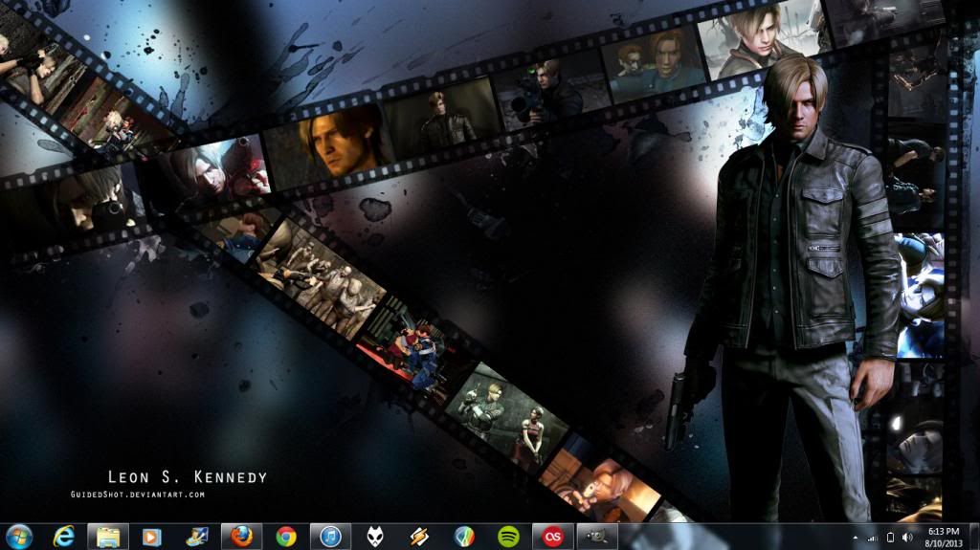Viewport: 980px width, 550px height.
Task: Open the clock showing 6:13 PM
Action: coord(944,538)
